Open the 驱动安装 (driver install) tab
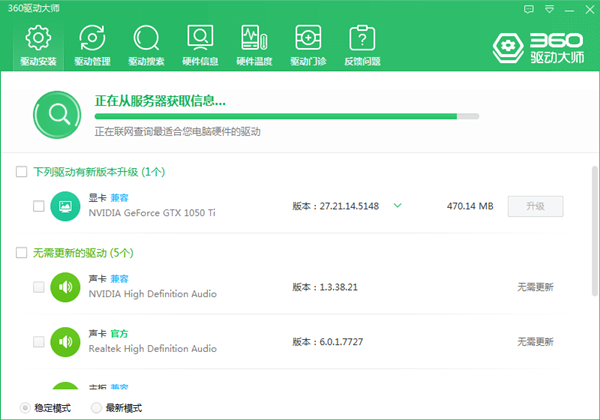This screenshot has width=600, height=420. pyautogui.click(x=37, y=46)
